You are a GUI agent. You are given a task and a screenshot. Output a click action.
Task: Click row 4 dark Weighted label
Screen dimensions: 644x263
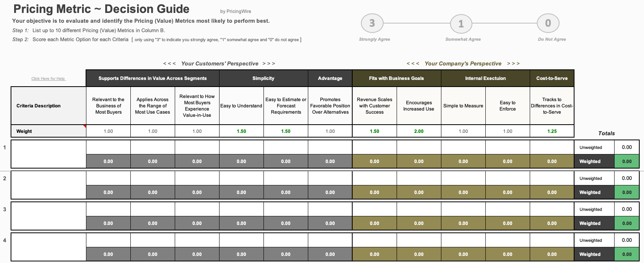(x=594, y=254)
